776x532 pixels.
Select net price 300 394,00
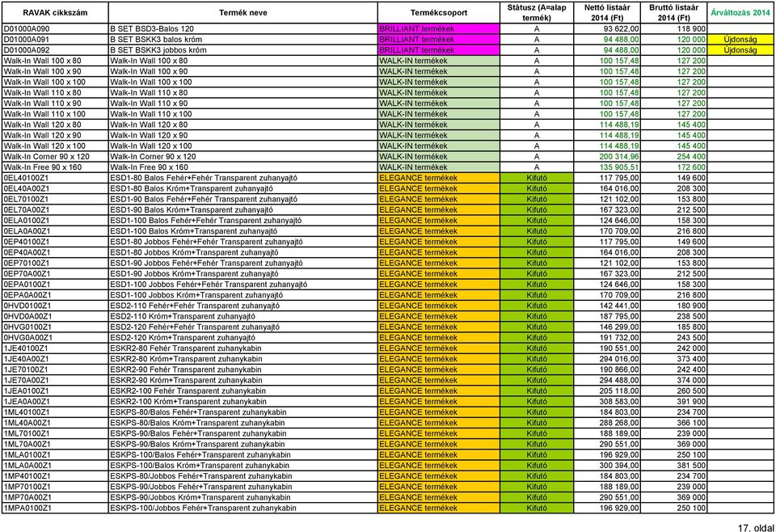(619, 465)
